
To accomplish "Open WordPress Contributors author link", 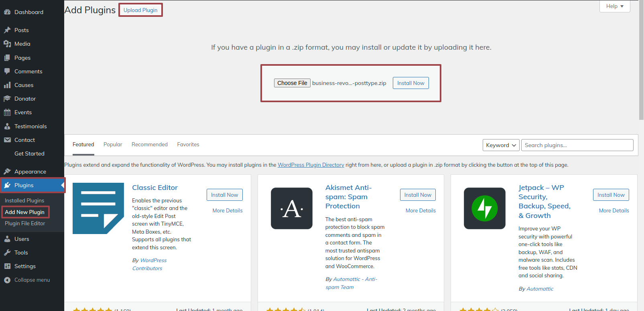I will point(149,264).
